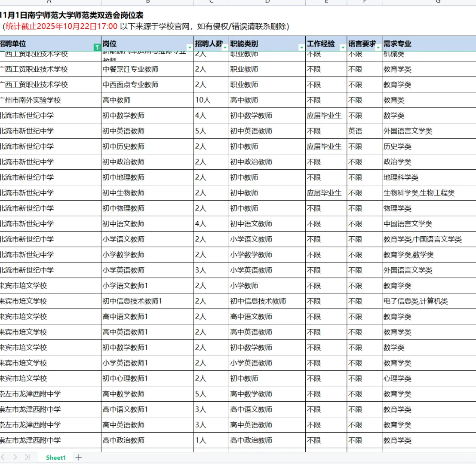Viewport: 476px width, 464px height.
Task: Select the 高中语文教师1 cell in 来宾市培文学校 row
Action: [x=147, y=317]
